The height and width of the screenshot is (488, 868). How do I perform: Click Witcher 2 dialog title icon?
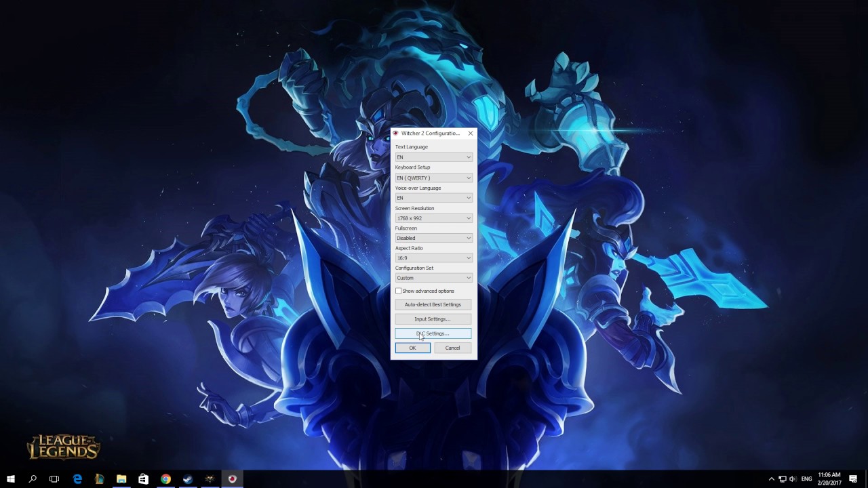[396, 134]
